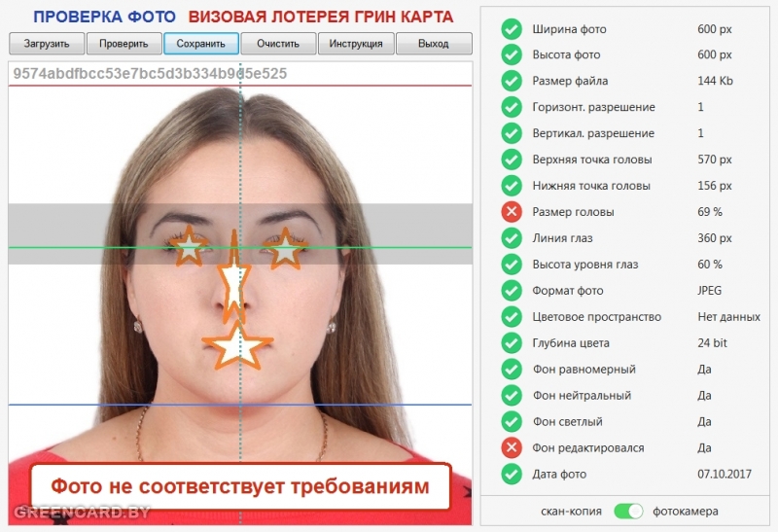Click the Сохранить button

[x=201, y=44]
